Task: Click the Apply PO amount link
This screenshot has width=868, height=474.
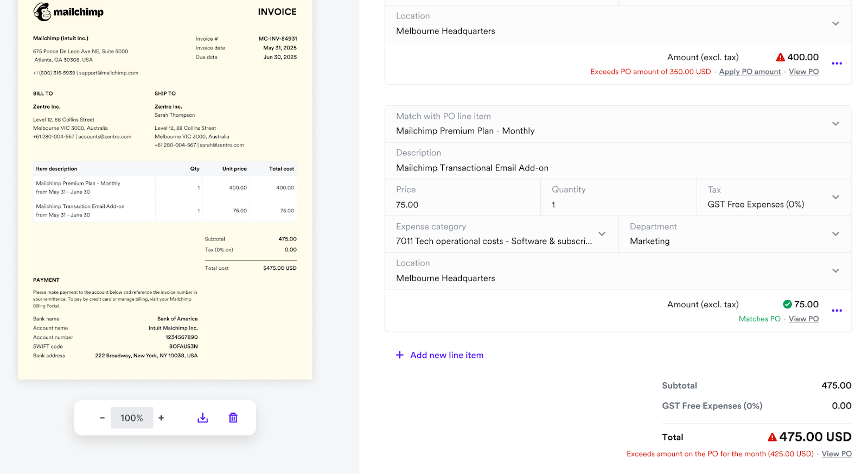Action: (x=750, y=72)
